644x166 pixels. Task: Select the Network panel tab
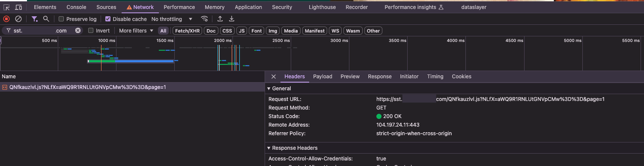point(140,7)
